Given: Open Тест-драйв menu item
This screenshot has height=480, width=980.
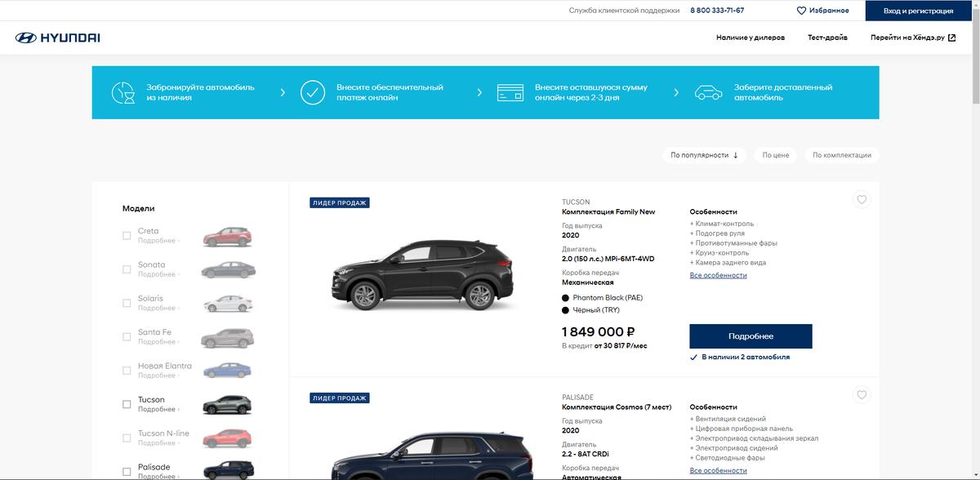Looking at the screenshot, I should coord(827,38).
